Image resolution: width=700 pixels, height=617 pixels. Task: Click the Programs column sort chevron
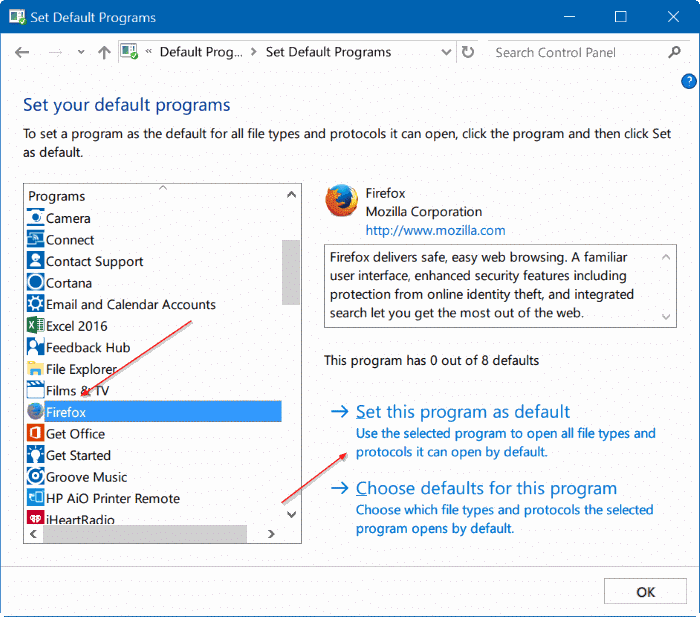pyautogui.click(x=163, y=188)
